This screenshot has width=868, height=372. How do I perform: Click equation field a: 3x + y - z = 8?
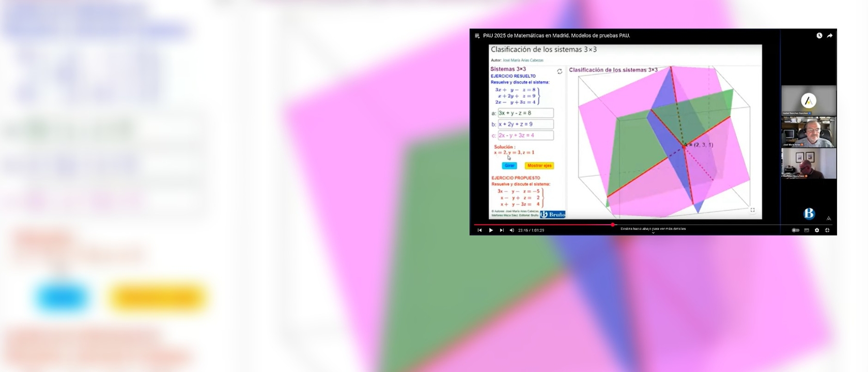click(525, 113)
